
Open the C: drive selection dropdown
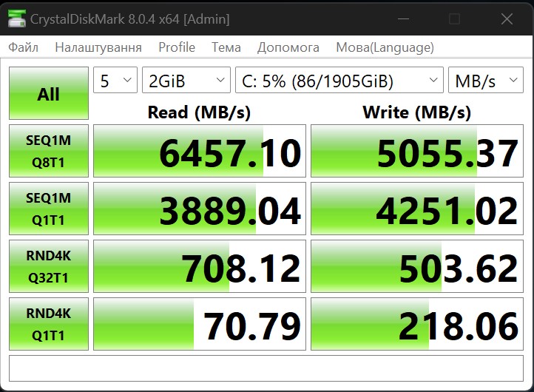(339, 81)
